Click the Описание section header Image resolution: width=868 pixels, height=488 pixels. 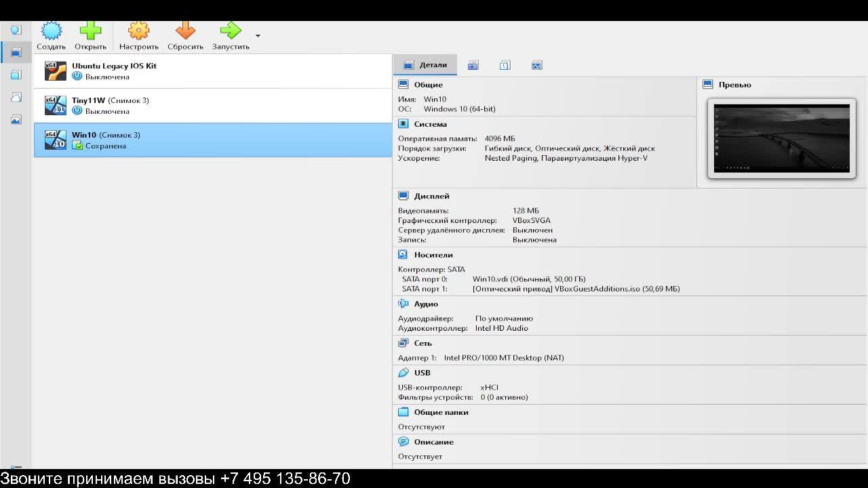tap(434, 442)
